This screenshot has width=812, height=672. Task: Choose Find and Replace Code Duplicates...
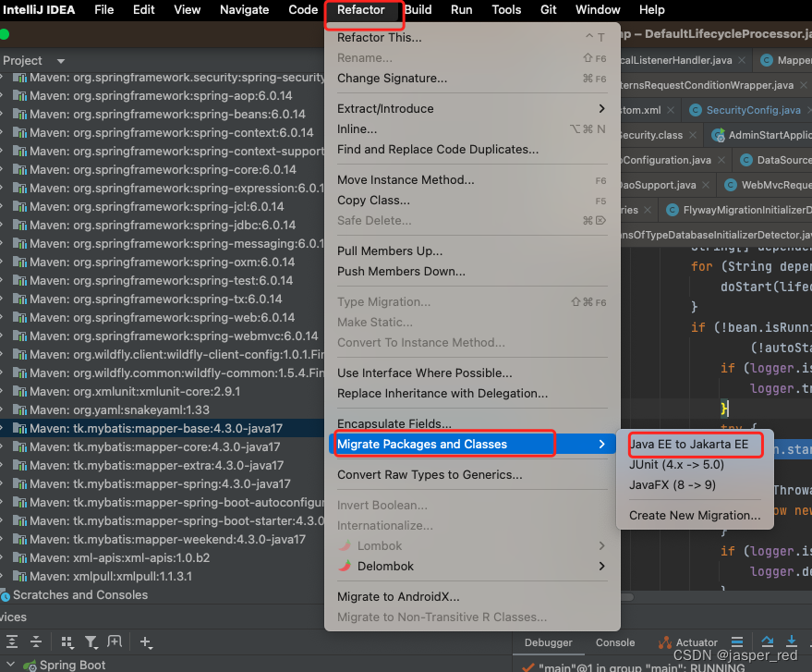point(472,149)
